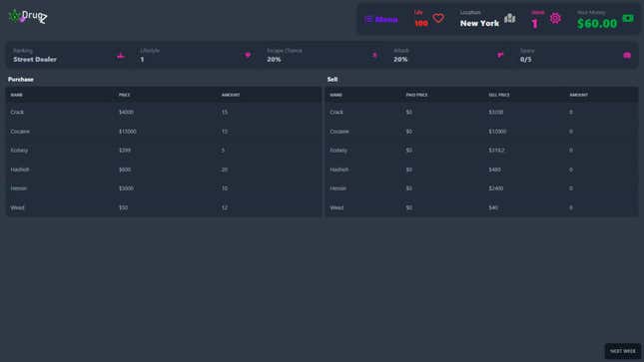Image resolution: width=644 pixels, height=362 pixels.
Task: Click the red Life heart icon
Action: click(438, 18)
